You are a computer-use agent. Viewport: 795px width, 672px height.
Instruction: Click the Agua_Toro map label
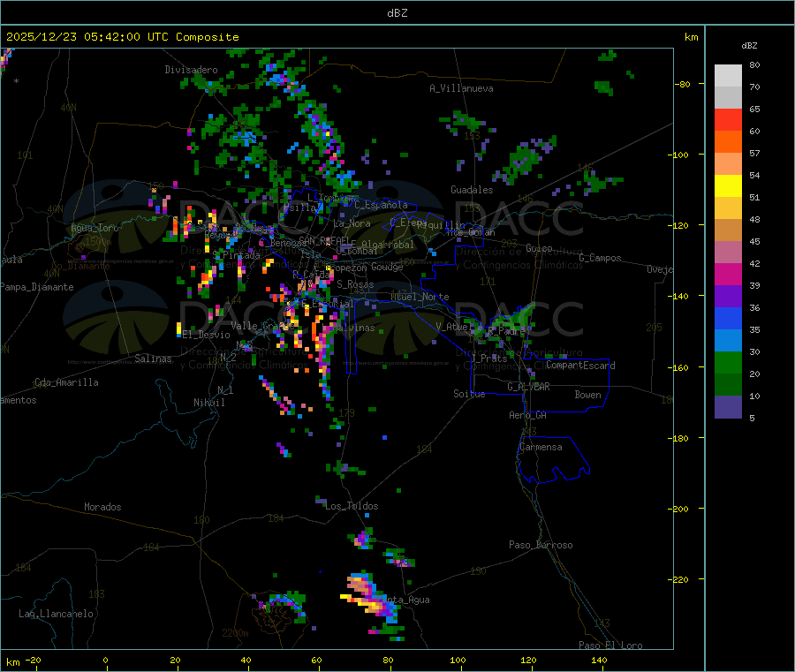pos(95,228)
